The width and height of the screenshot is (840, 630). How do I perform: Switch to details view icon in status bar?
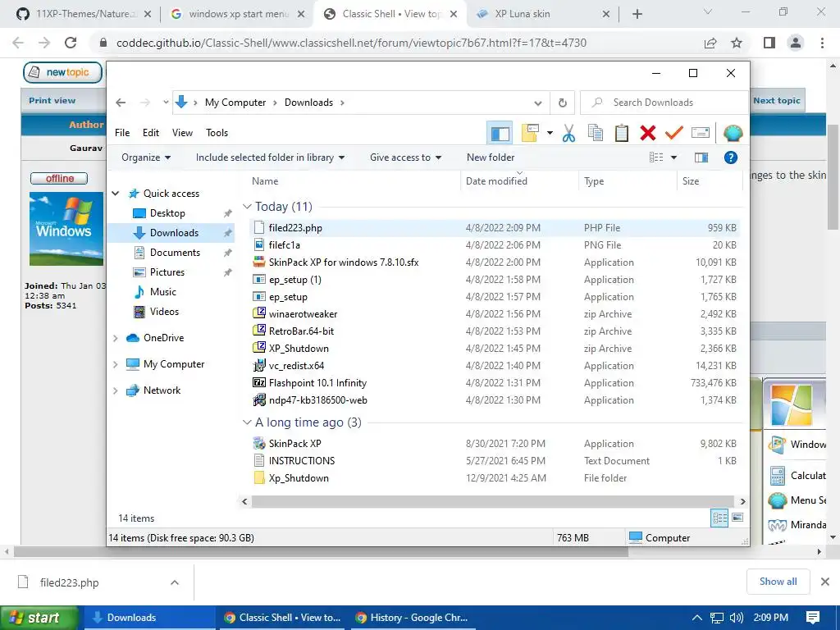[x=719, y=518]
